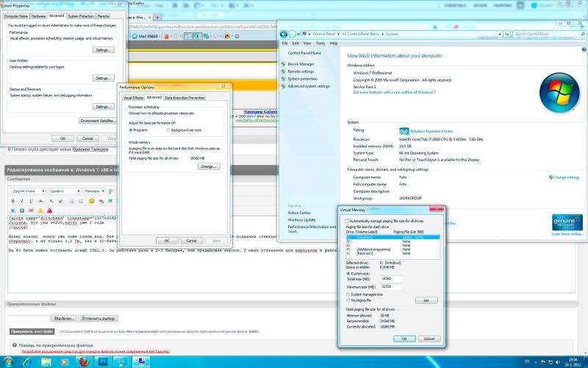Click the Subscript icon in the forum editor
This screenshot has width=588, height=368.
(51, 201)
